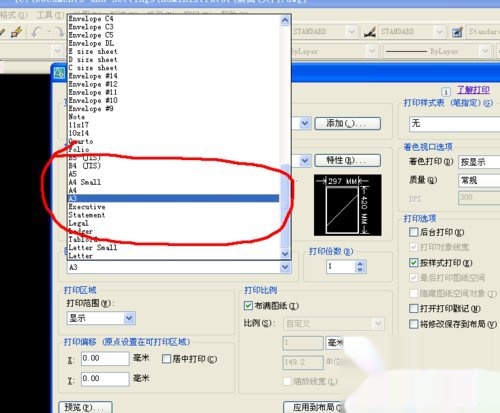Screen dimensions: 500x413
Task: Click the Undo arrow icon
Action: (x=36, y=32)
